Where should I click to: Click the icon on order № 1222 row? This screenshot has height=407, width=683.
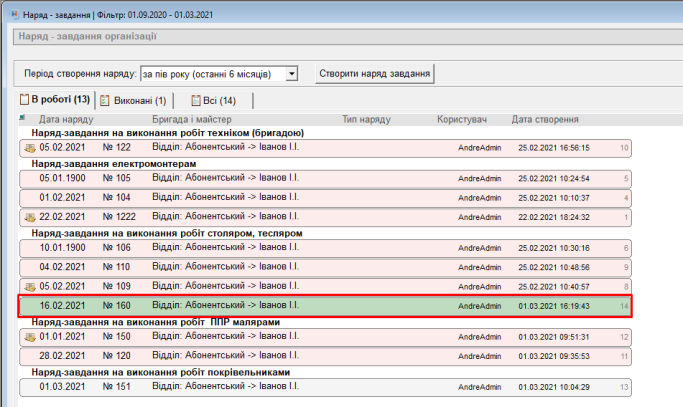(x=29, y=218)
